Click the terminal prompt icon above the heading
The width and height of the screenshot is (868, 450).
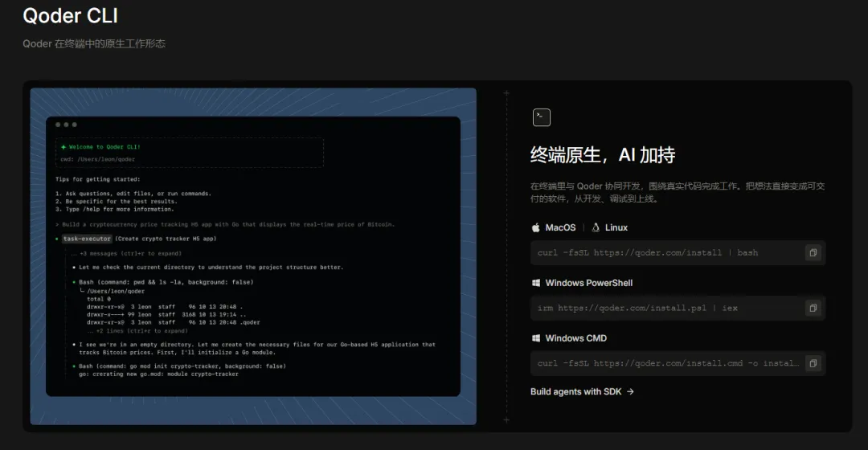click(x=542, y=117)
